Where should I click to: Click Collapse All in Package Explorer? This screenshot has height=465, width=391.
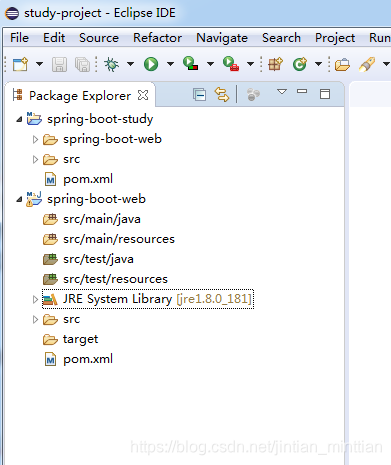[199, 95]
